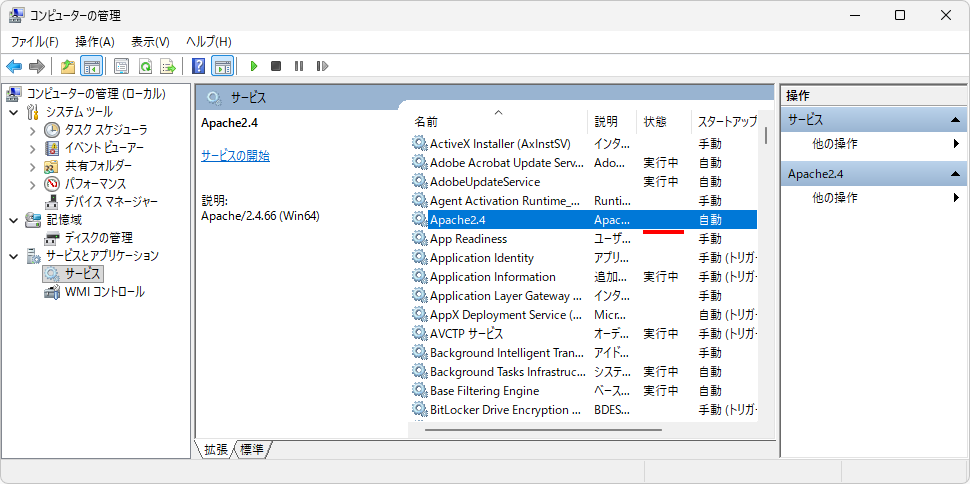Image resolution: width=970 pixels, height=484 pixels.
Task: Select イベント ビューアー in the tree
Action: (x=104, y=148)
